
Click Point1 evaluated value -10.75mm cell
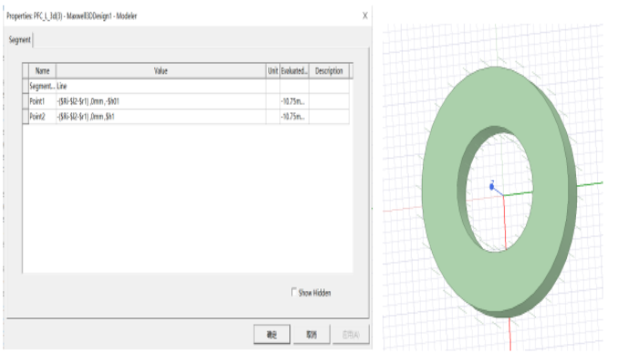(295, 101)
